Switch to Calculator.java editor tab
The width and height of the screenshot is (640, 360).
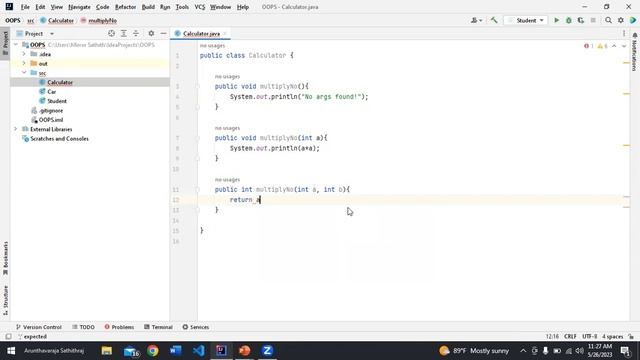[201, 33]
